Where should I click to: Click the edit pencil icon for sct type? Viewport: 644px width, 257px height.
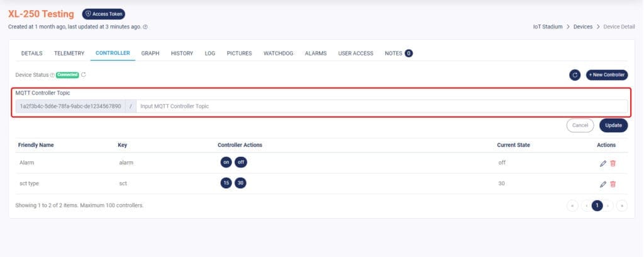[603, 184]
